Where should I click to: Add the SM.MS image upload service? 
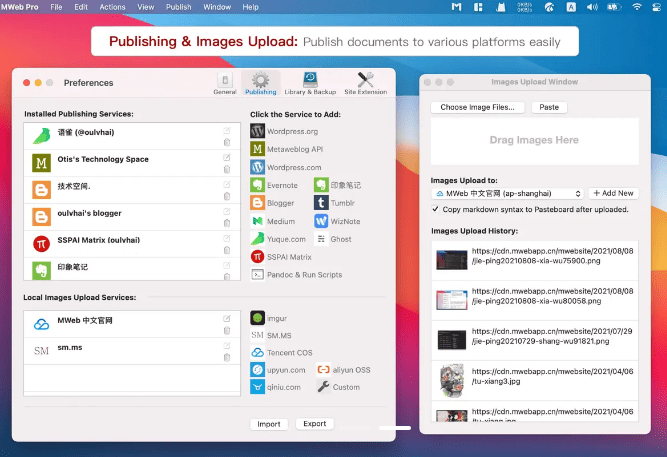271,335
